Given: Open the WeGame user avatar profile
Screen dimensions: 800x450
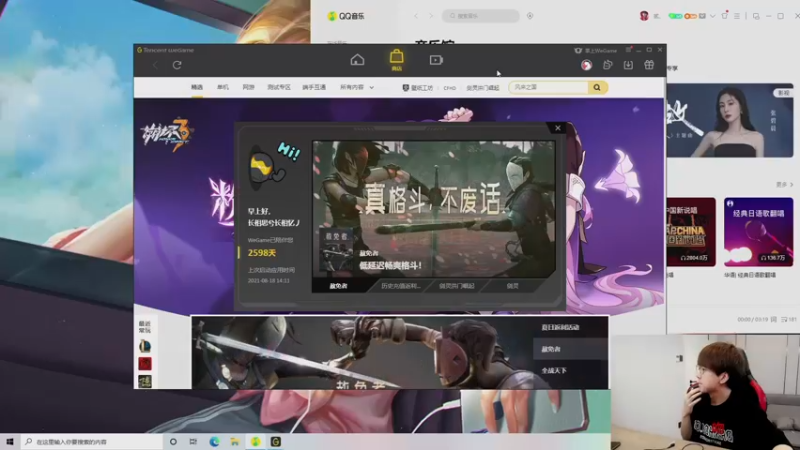Looking at the screenshot, I should point(586,65).
